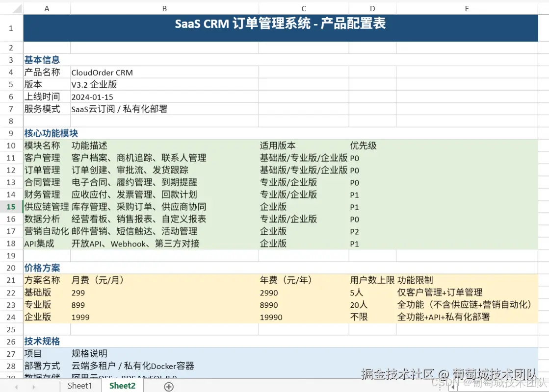Screen dimensions: 549x392
Task: Select column D header
Action: pos(372,8)
